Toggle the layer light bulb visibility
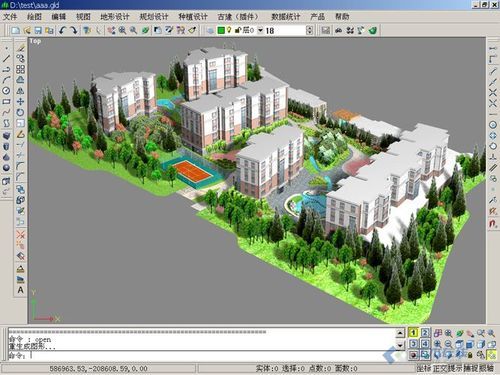 tap(229, 30)
